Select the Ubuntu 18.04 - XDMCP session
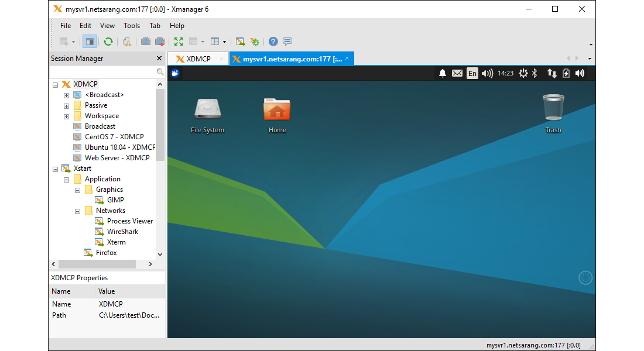 [119, 147]
